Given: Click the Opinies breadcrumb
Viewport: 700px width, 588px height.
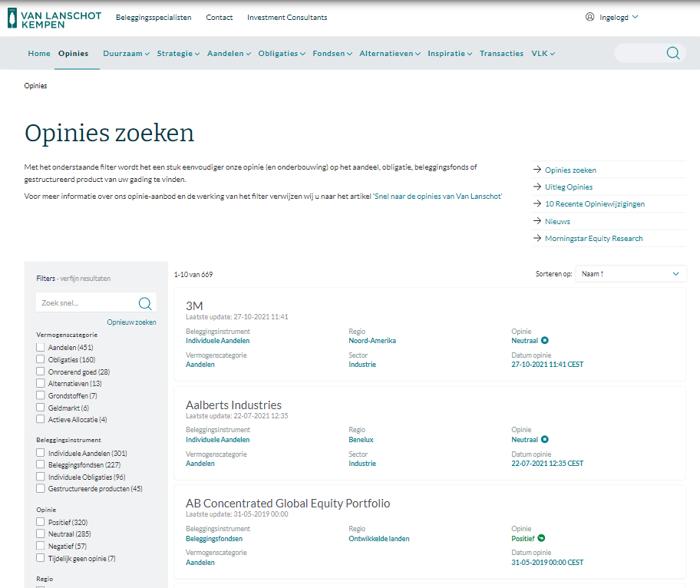Looking at the screenshot, I should point(35,86).
